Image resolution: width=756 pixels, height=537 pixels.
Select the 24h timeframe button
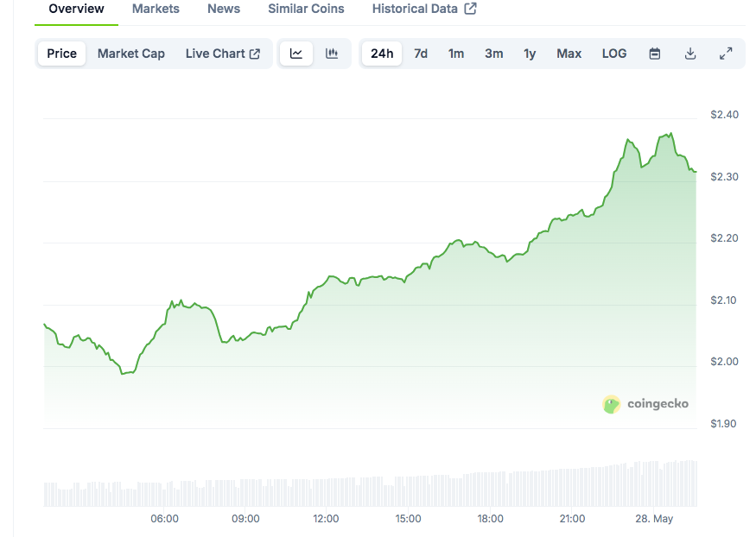pyautogui.click(x=381, y=54)
